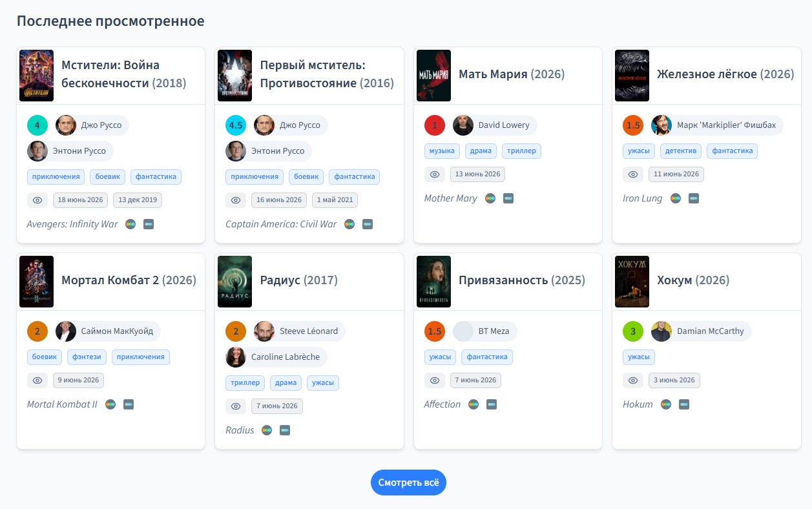Click фантастика tag on Привязанность card
This screenshot has width=812, height=509.
click(488, 357)
